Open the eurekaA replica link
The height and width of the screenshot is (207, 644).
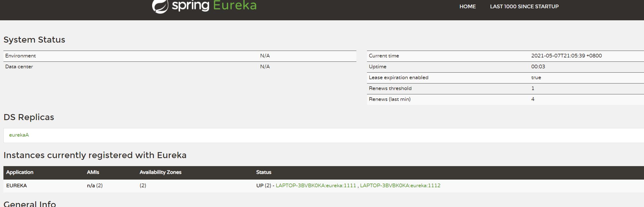pos(19,135)
